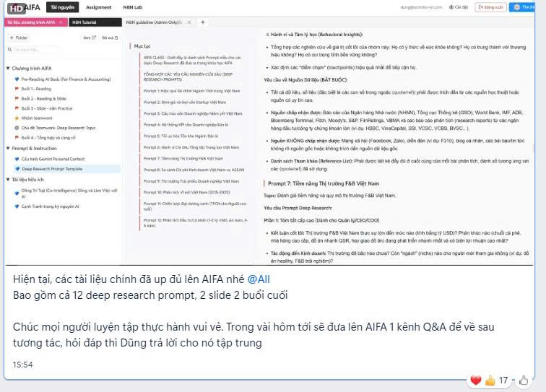546x392 pixels.
Task: Click the thumbs-up reaction emoji
Action: (x=490, y=381)
